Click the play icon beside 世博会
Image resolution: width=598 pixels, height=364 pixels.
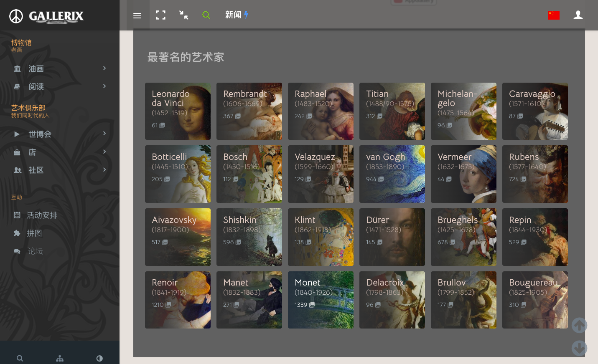tap(17, 134)
